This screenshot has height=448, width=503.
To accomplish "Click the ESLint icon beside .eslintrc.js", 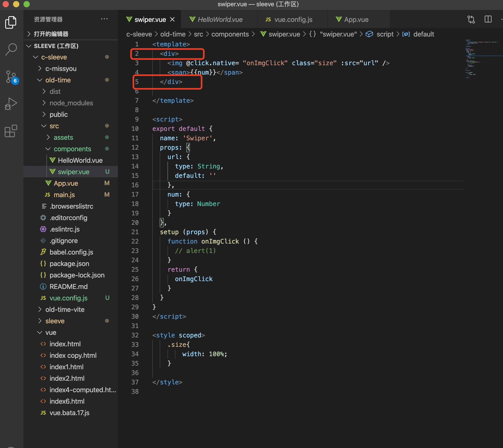I will (x=43, y=229).
